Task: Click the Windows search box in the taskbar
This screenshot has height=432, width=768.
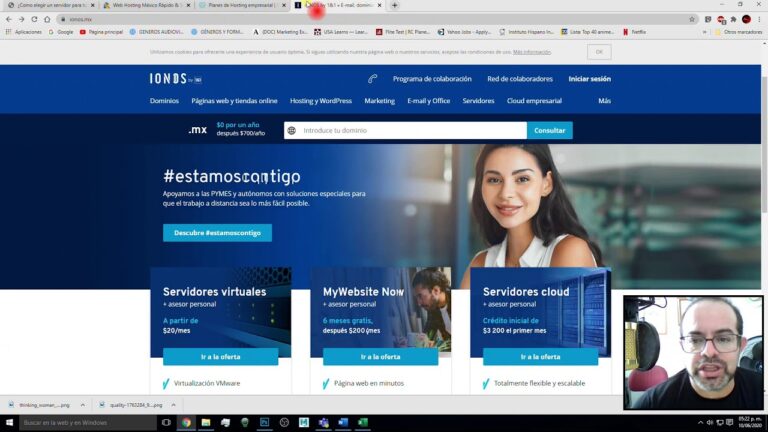Action: pos(88,423)
